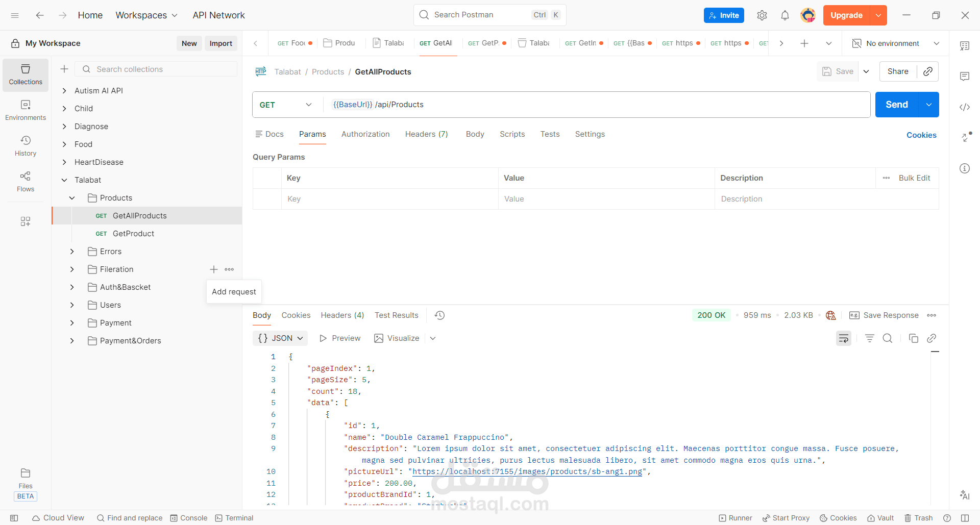The height and width of the screenshot is (525, 980).
Task: Open the comments panel icon
Action: coord(965,77)
